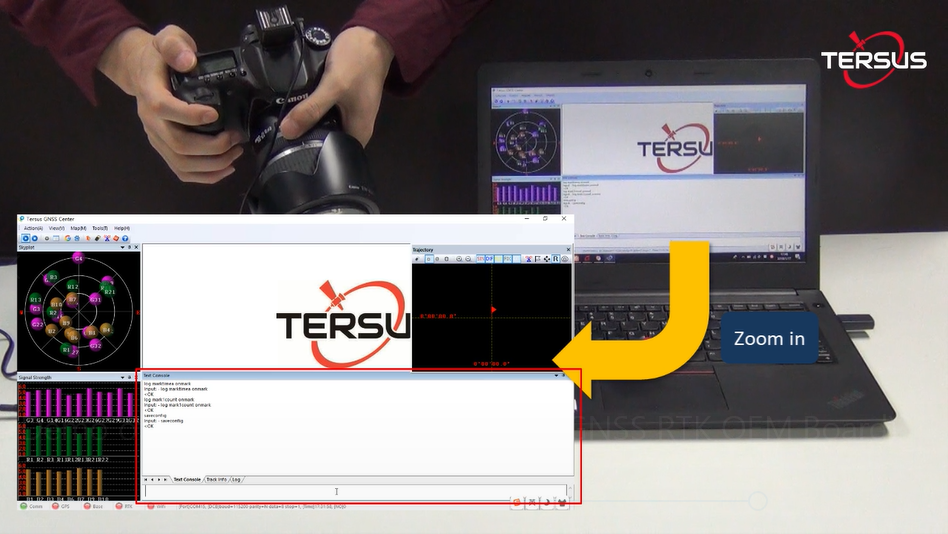Viewport: 948px width, 534px height.
Task: Close the Trajectory panel
Action: pos(568,249)
